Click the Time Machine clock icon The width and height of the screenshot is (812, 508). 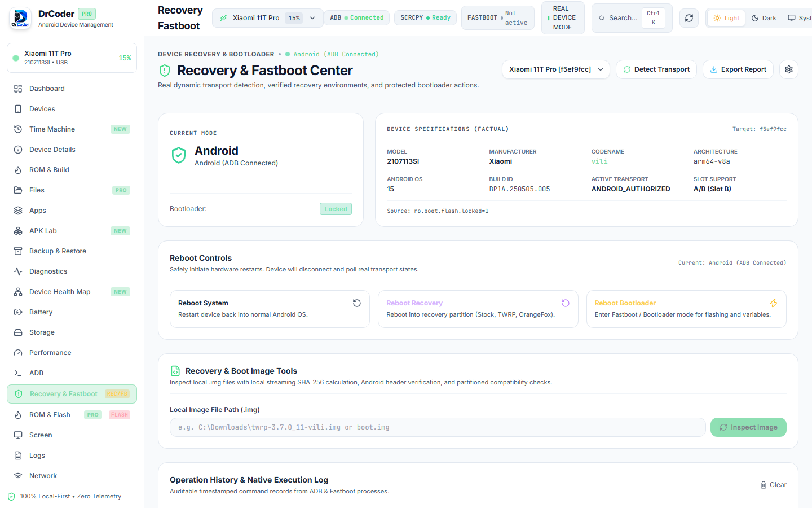(18, 129)
